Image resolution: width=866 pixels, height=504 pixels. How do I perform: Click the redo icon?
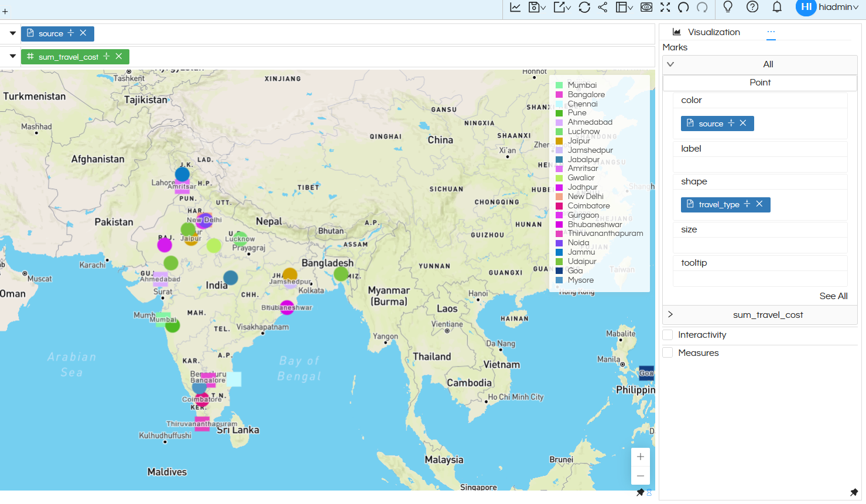[x=702, y=7]
